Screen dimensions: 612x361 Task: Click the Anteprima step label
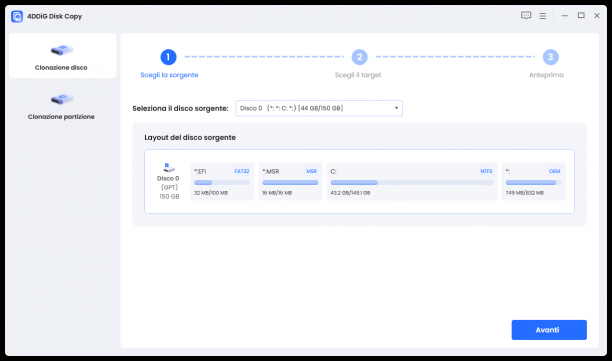pyautogui.click(x=546, y=75)
